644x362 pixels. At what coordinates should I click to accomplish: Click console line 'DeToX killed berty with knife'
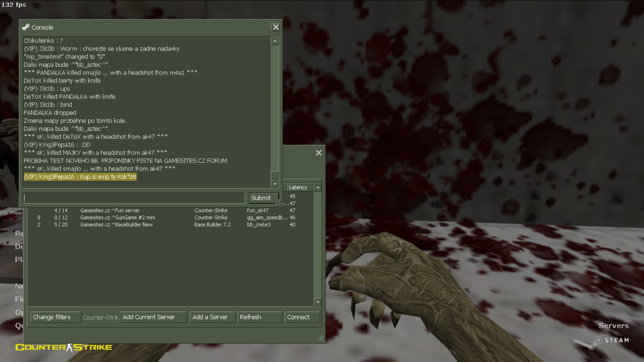click(62, 80)
